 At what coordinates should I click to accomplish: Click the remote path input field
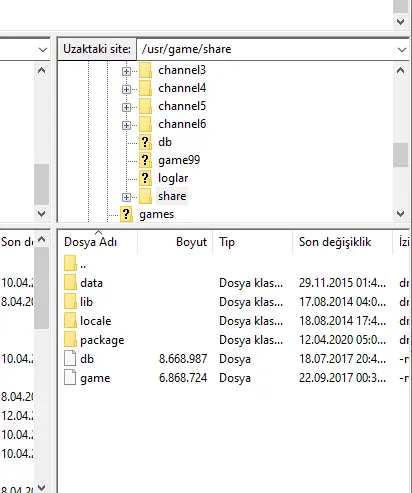tap(267, 49)
